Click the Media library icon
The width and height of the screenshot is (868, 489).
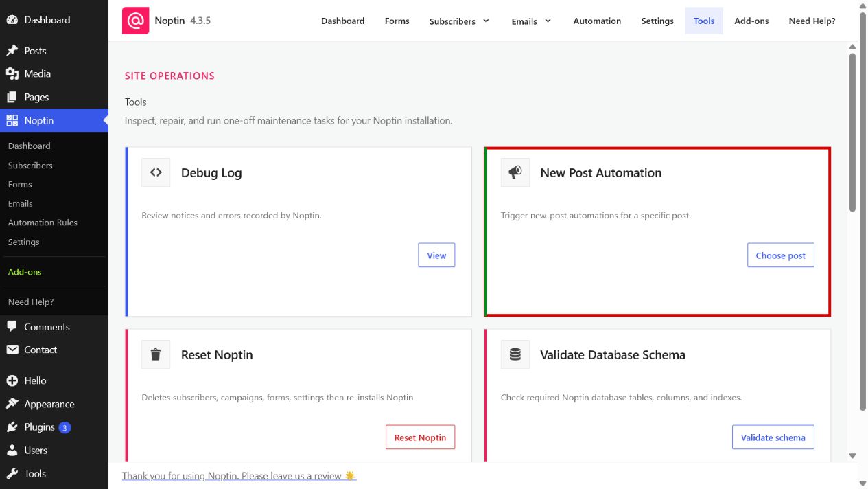pos(12,73)
